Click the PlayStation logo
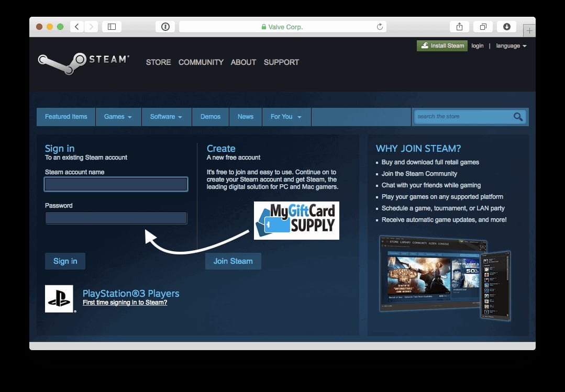The image size is (565, 392). (x=59, y=298)
